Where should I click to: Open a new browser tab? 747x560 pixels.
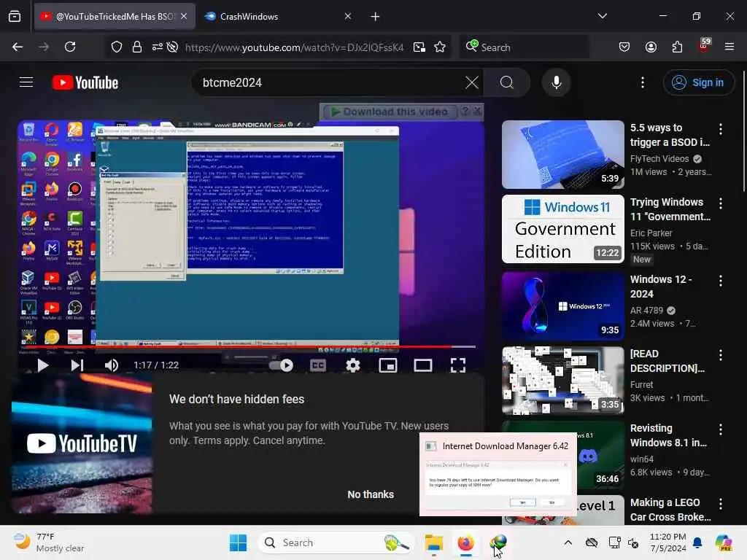pos(376,17)
